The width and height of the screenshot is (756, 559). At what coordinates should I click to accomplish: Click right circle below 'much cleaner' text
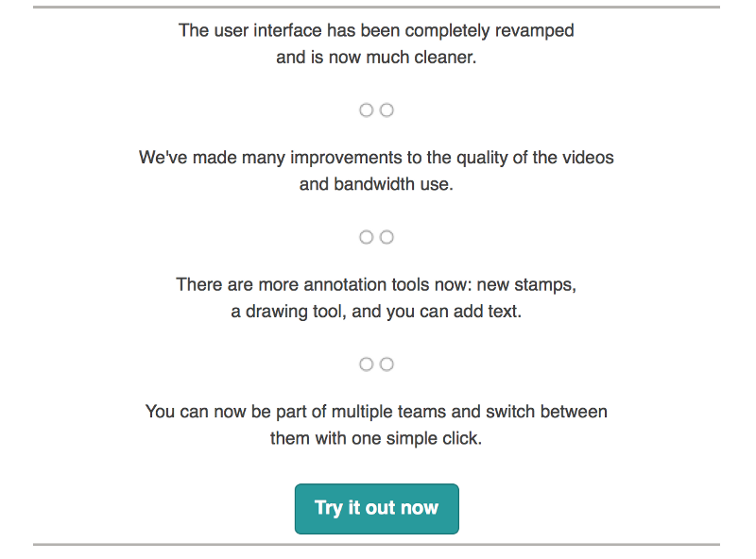click(x=387, y=110)
